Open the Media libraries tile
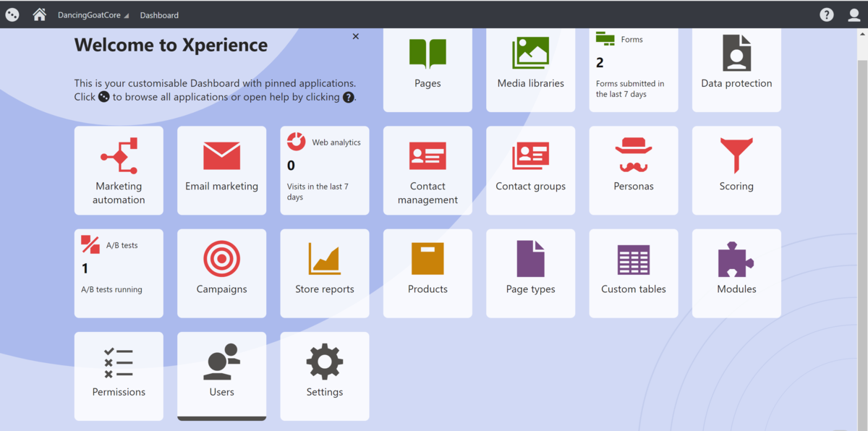Image resolution: width=868 pixels, height=431 pixels. coord(530,70)
